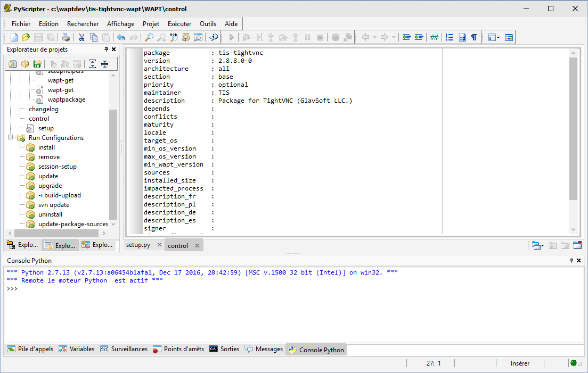Open help info magnifier icon
Viewport: 588px width, 373px height.
[214, 37]
